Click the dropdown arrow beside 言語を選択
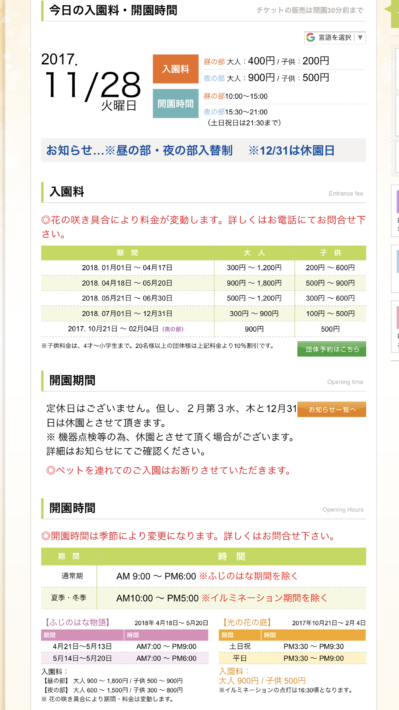 [x=360, y=38]
